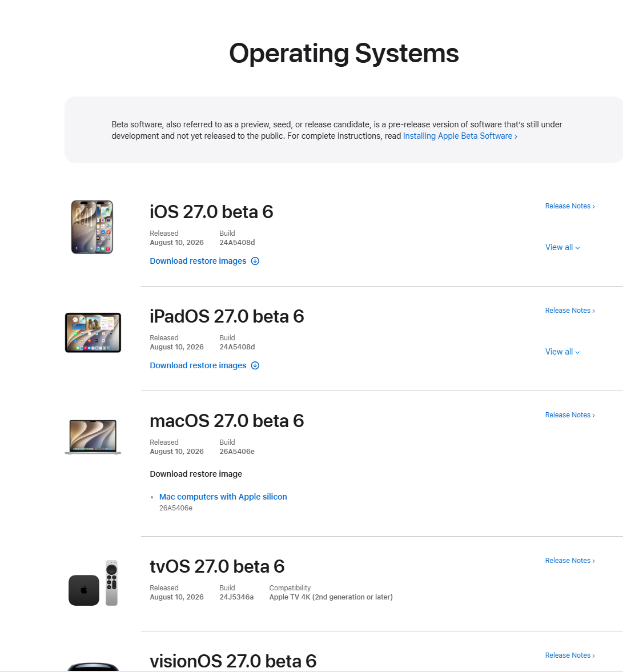Click the tvOS 27.0 beta 6 heading
The image size is (623, 672).
click(x=217, y=567)
